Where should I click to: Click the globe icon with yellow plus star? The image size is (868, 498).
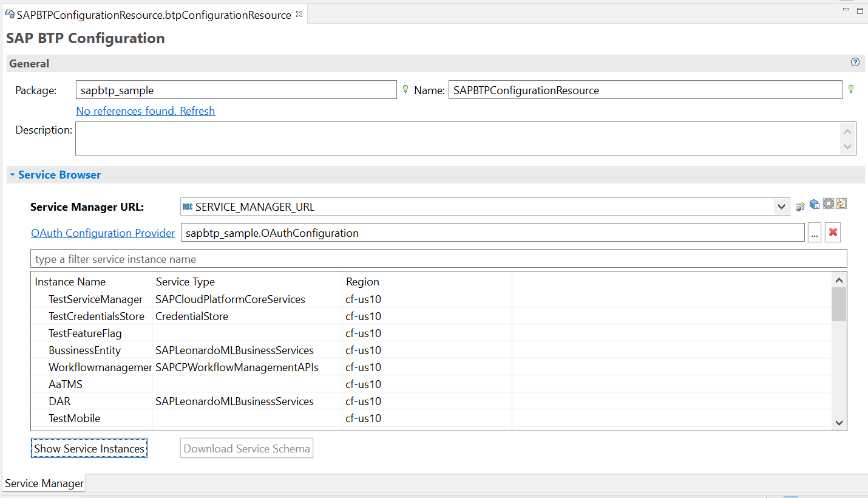(800, 206)
